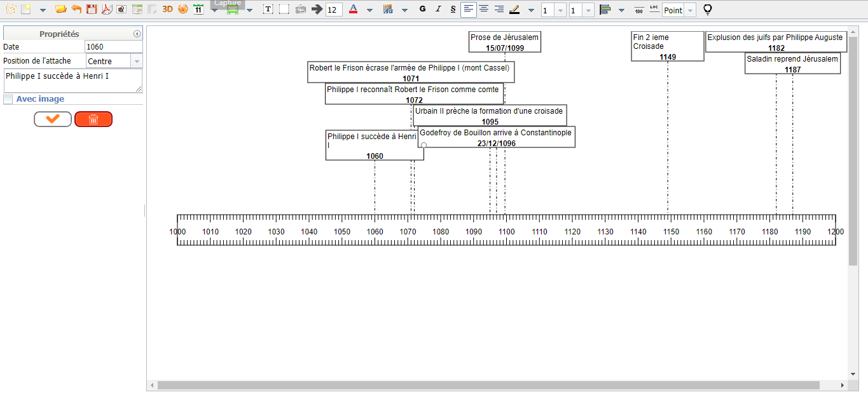Align text left

[x=469, y=10]
